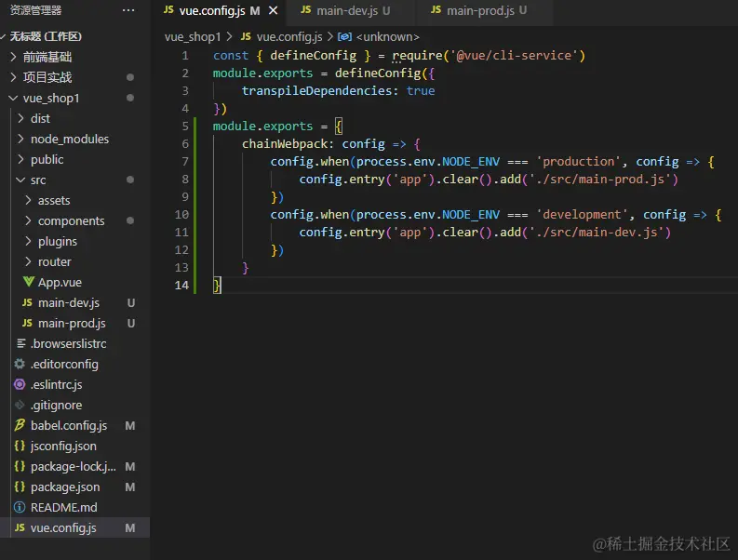Click the JS icon on the vue.config.js tab
This screenshot has height=560, width=738.
[x=168, y=10]
